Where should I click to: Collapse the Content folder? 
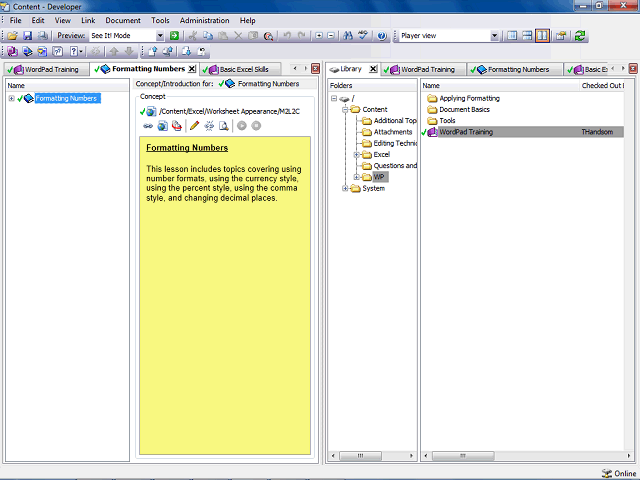(345, 109)
